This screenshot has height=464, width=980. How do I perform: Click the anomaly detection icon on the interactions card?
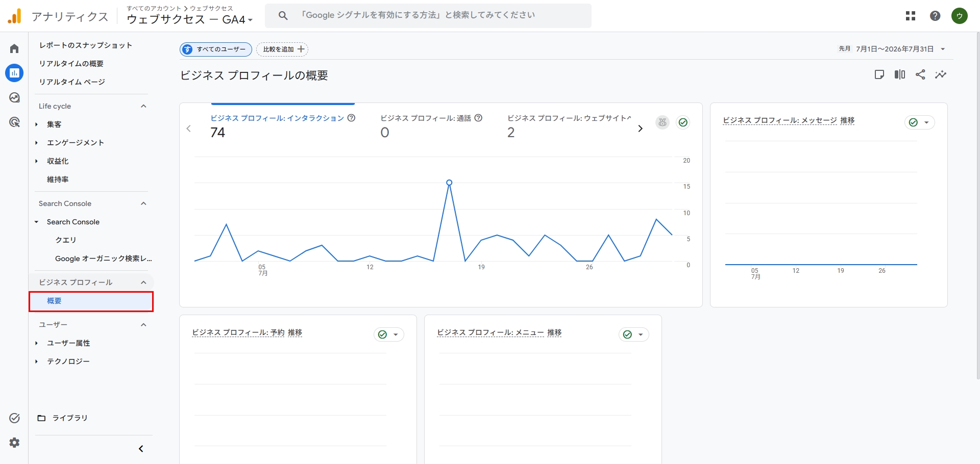point(663,122)
